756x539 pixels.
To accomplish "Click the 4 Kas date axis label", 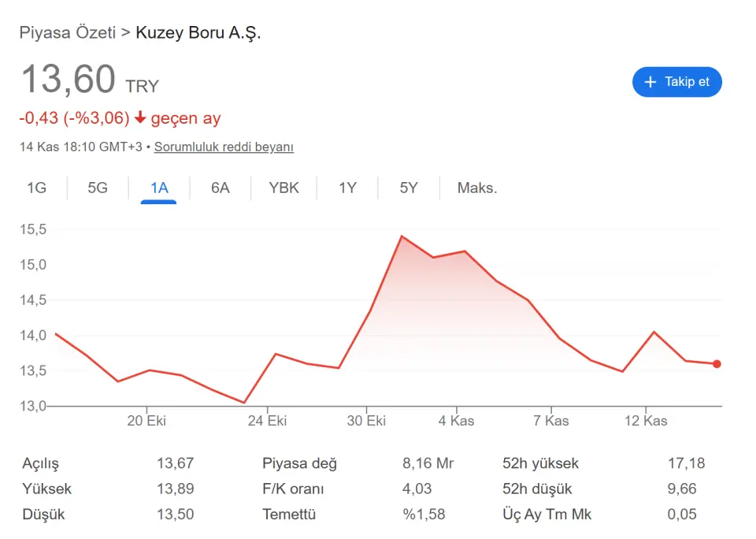I will click(x=457, y=421).
